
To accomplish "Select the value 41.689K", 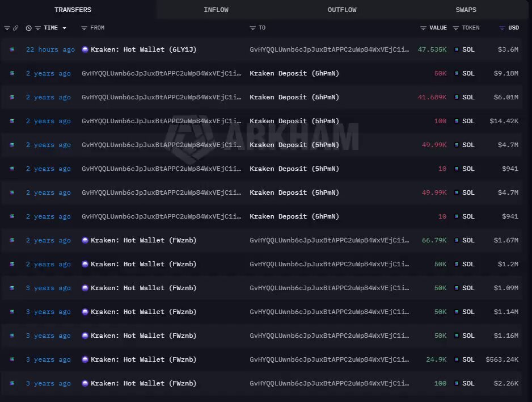I will pyautogui.click(x=432, y=97).
